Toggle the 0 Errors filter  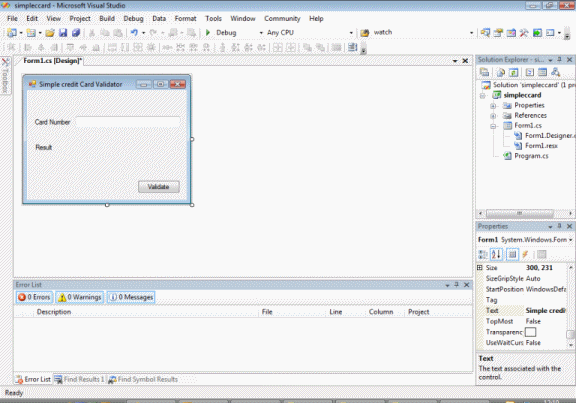tap(35, 297)
